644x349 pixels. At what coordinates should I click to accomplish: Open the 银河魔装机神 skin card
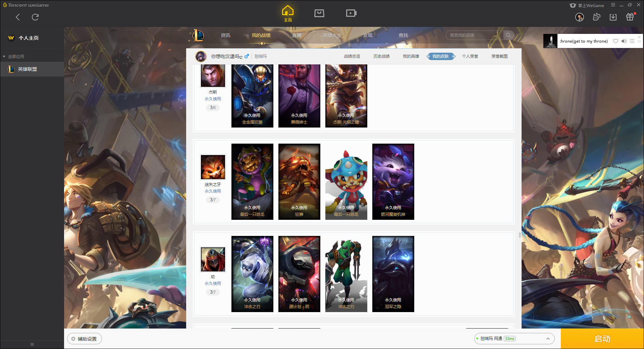coord(393,182)
